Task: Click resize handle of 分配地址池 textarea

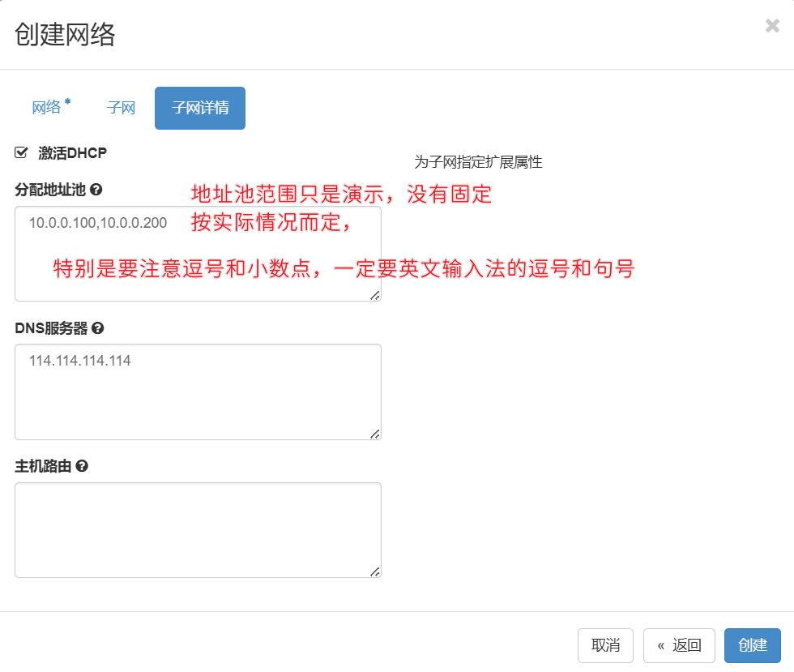Action: pyautogui.click(x=375, y=296)
